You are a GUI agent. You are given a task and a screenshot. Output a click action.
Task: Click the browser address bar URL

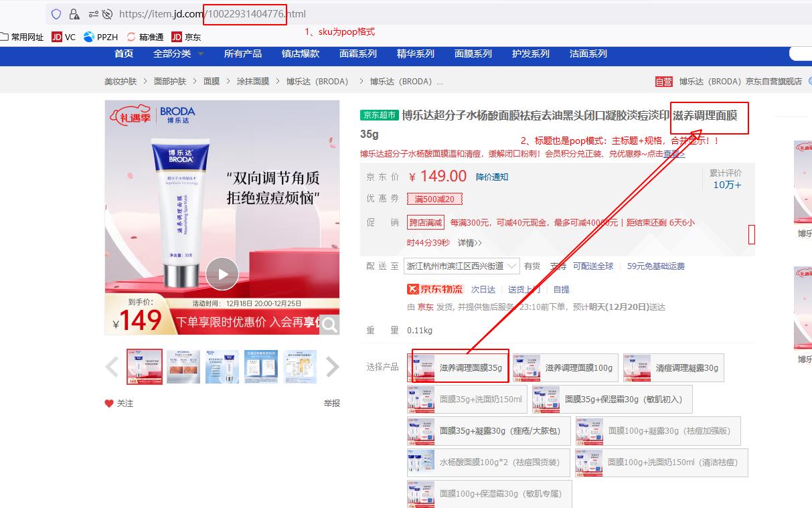click(212, 14)
